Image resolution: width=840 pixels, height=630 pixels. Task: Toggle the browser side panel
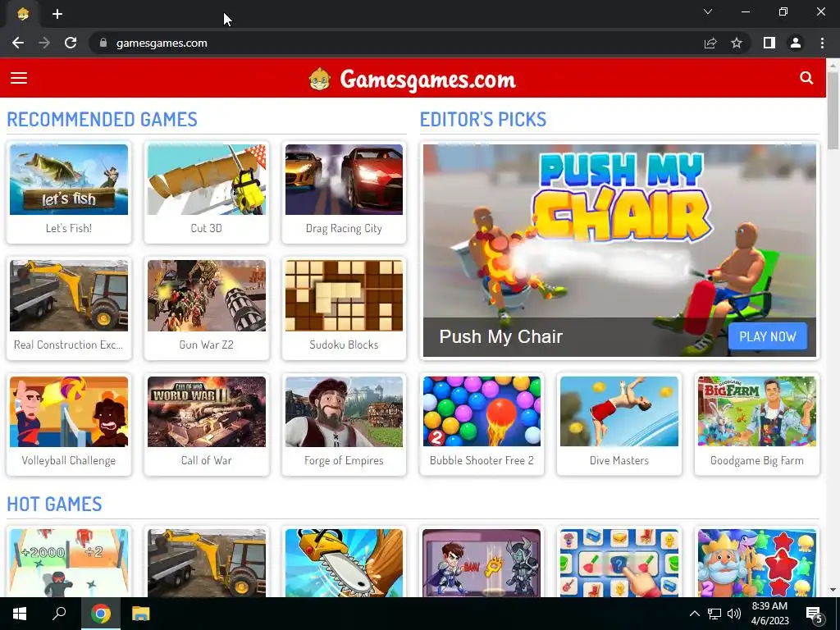pyautogui.click(x=769, y=43)
